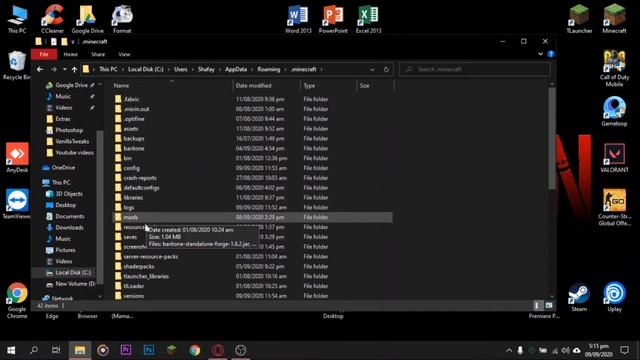Launch Counter-Strike Global Offensive shortcut
The image size is (640, 360).
[x=614, y=207]
